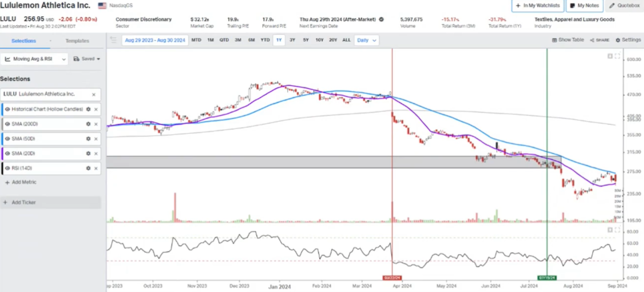Open settings gear for SMA (200D)
644x292 pixels.
pos(88,124)
